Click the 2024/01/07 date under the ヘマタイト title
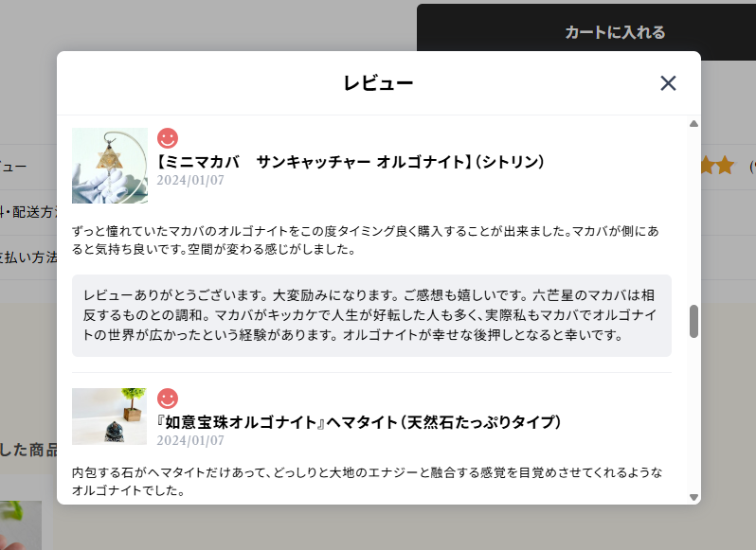Screen dimensions: 756x550 [x=190, y=440]
